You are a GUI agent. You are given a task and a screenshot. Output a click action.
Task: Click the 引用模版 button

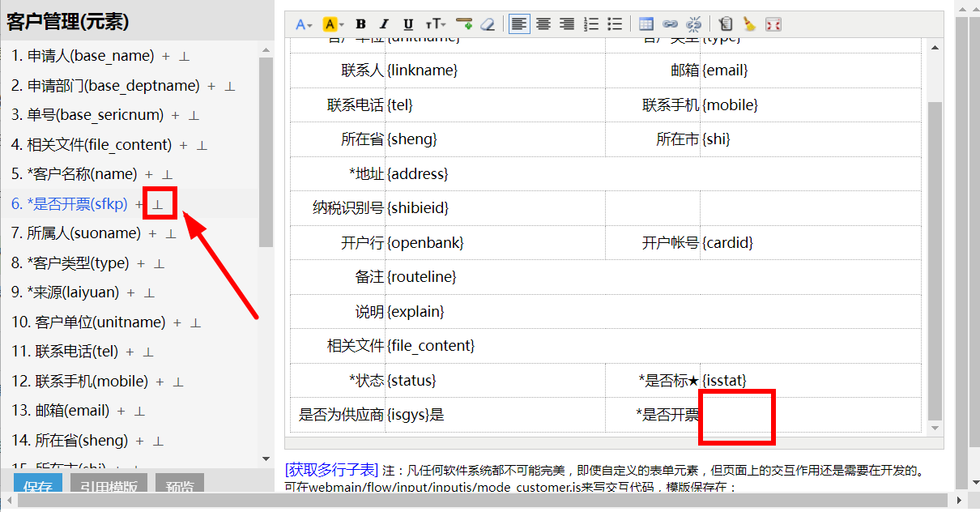(109, 484)
